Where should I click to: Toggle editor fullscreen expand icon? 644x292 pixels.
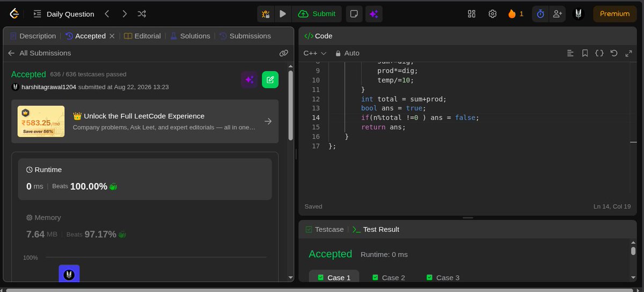coord(628,53)
